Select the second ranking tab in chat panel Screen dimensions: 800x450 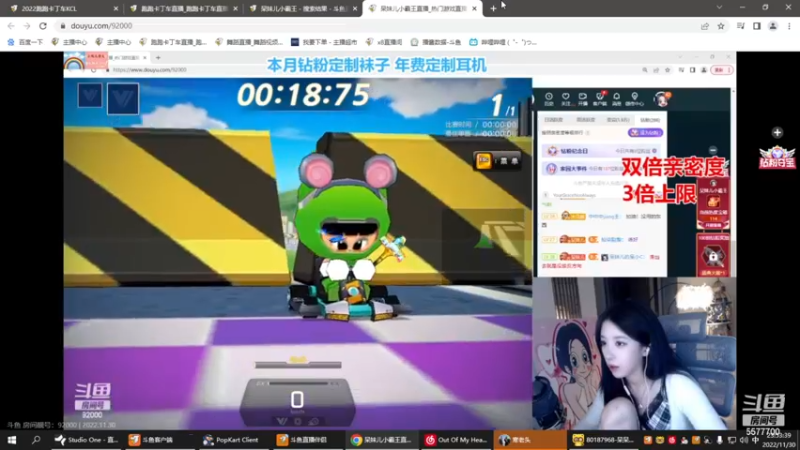coord(585,120)
